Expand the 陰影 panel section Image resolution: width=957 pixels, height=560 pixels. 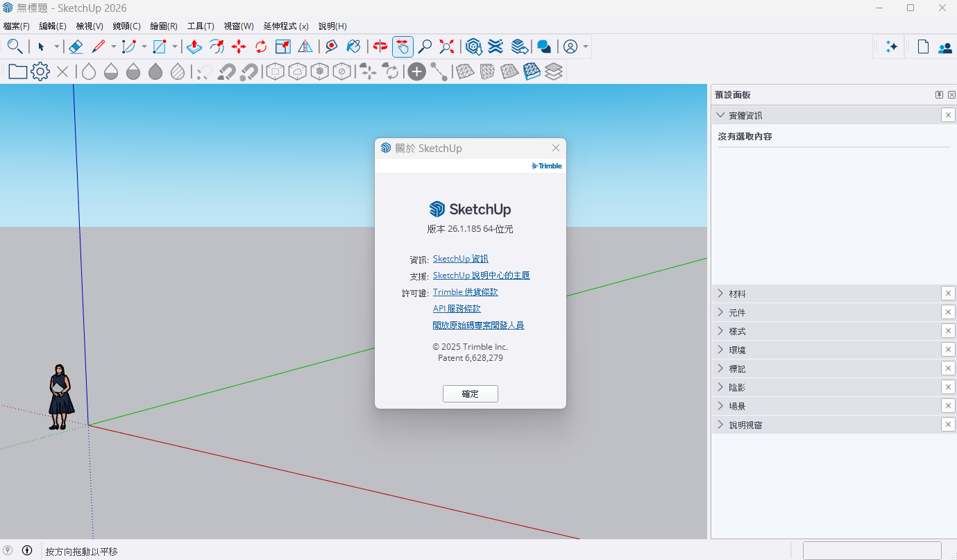tap(720, 387)
